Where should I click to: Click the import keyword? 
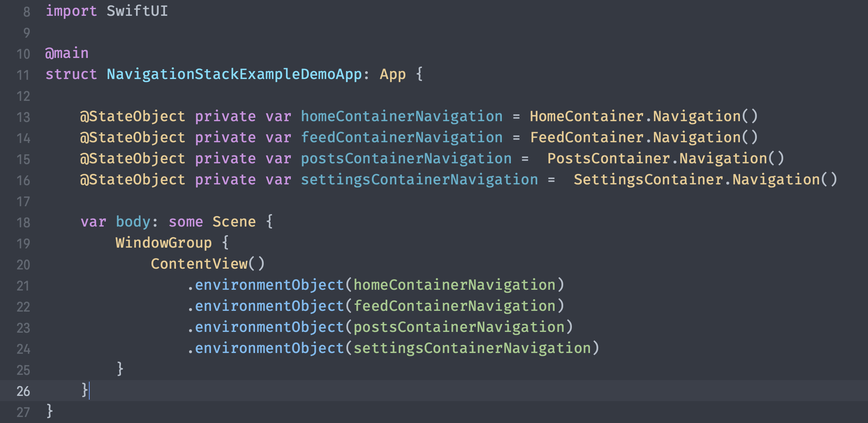(x=71, y=11)
